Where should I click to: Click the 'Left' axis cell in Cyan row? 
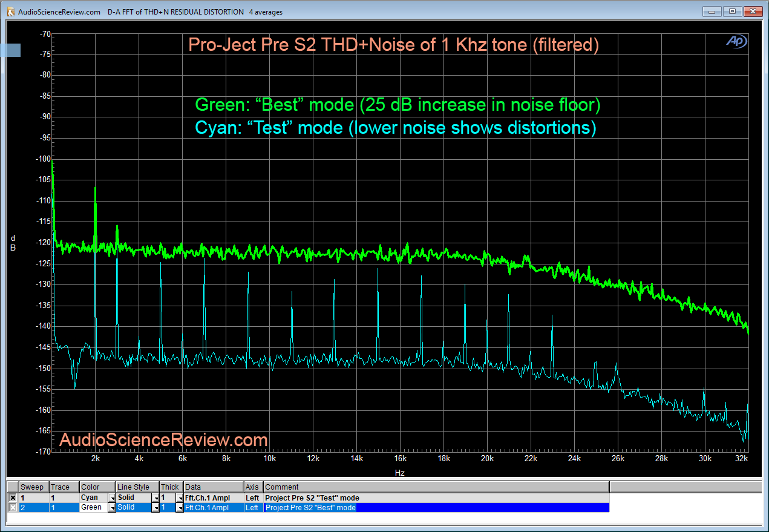coord(254,498)
